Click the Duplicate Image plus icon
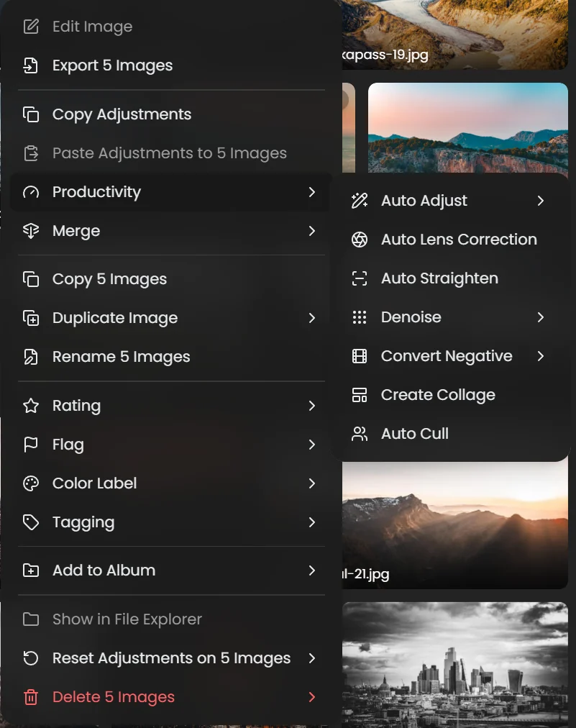Viewport: 576px width, 728px height. 31,318
